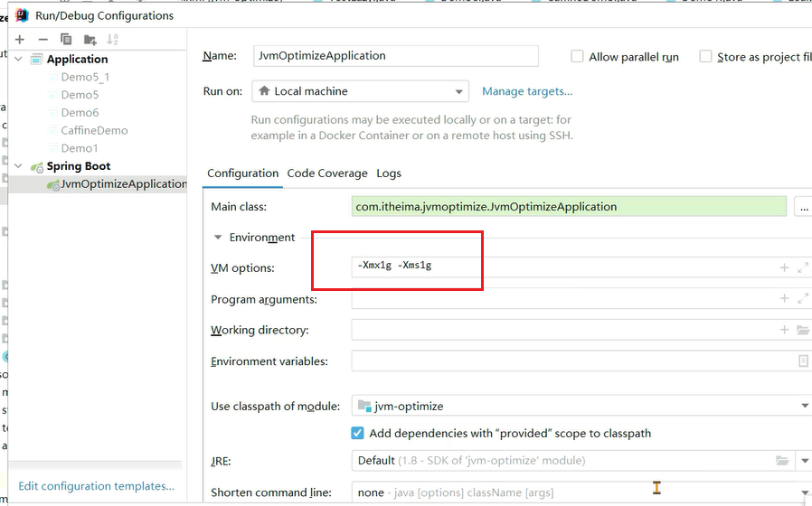Expand the VM options field editor
Viewport: 812px width, 506px height.
click(x=803, y=268)
